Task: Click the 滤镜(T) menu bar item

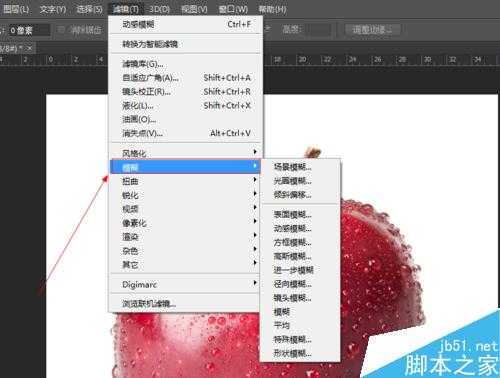Action: point(126,9)
